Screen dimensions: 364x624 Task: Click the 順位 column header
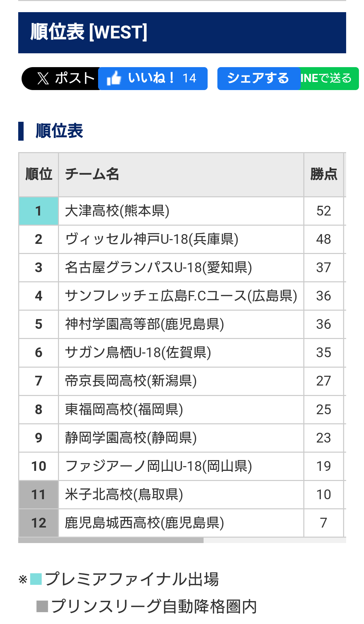coord(39,175)
